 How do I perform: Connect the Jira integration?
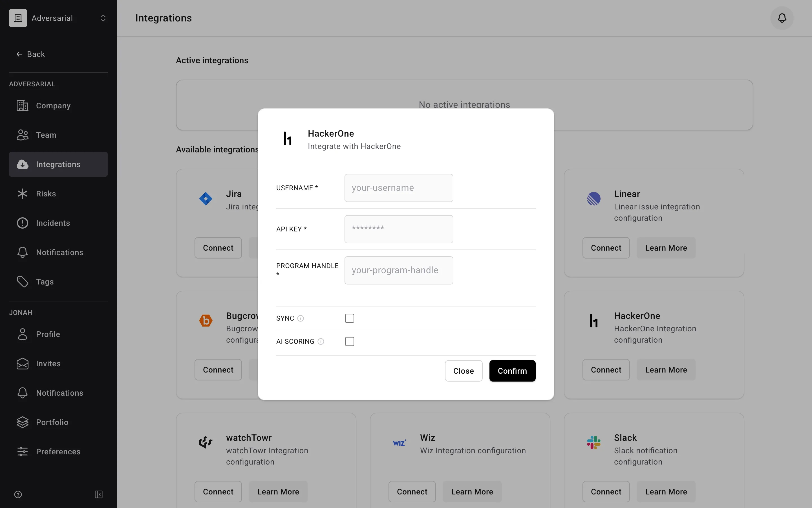[x=218, y=248]
